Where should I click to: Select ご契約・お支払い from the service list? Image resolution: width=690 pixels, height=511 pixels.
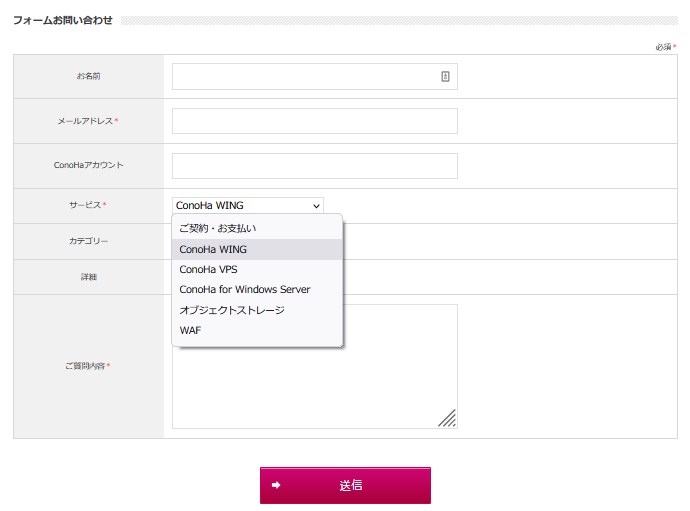[257, 228]
